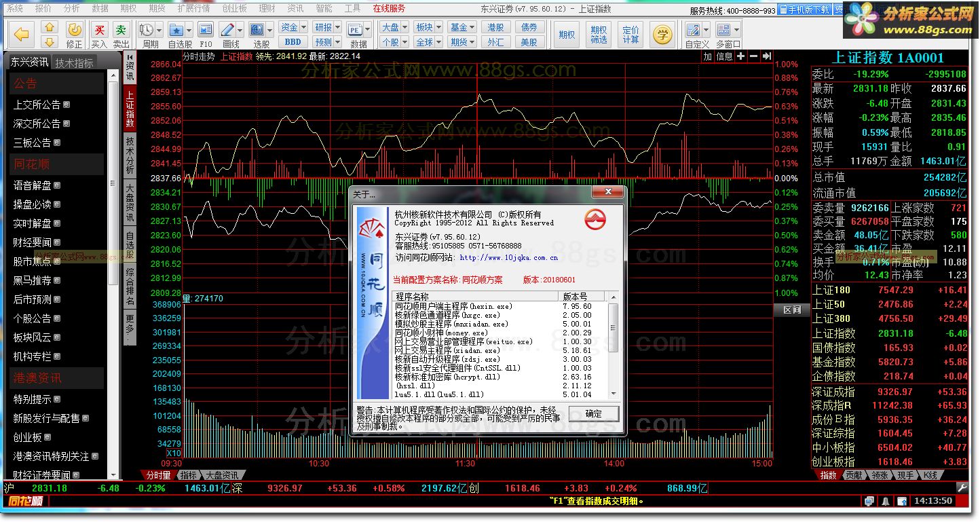
Task: Select the 大盘资讯 bottom tab
Action: tap(222, 475)
